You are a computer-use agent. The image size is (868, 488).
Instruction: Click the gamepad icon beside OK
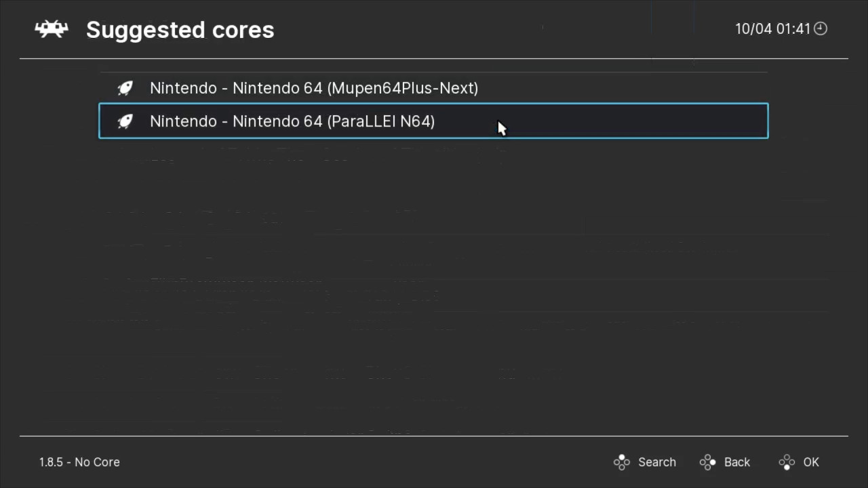point(787,462)
